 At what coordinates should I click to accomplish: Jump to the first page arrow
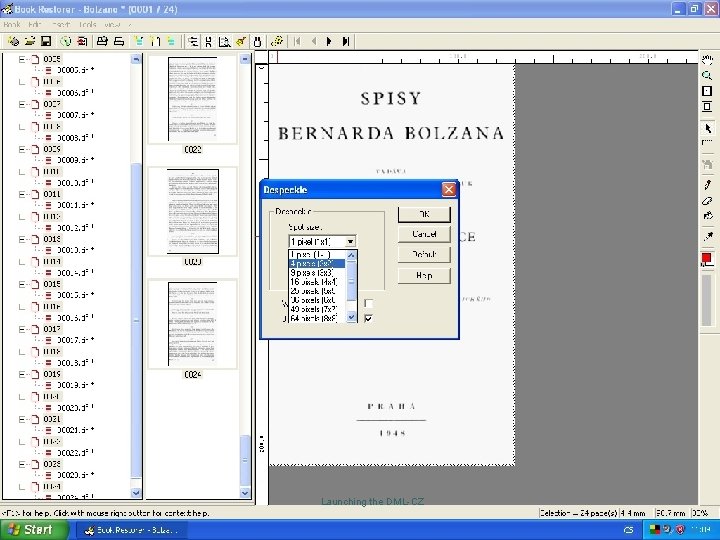coord(297,42)
